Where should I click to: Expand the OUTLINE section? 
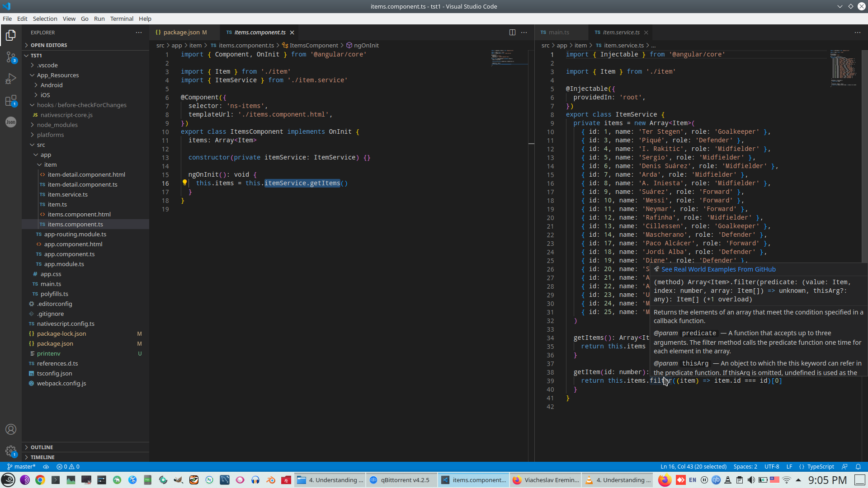[42, 447]
